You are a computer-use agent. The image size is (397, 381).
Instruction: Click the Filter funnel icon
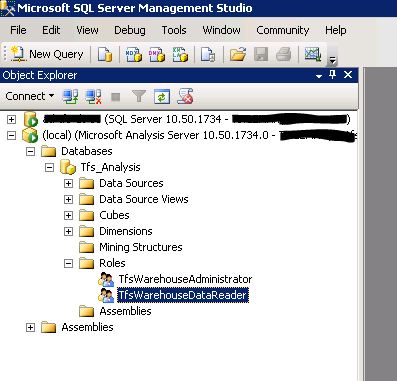click(x=139, y=97)
